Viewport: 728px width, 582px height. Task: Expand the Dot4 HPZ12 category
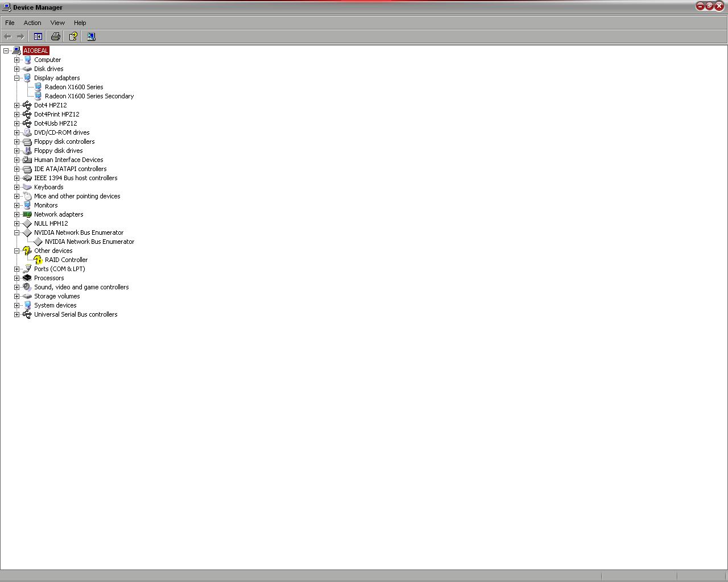point(17,105)
